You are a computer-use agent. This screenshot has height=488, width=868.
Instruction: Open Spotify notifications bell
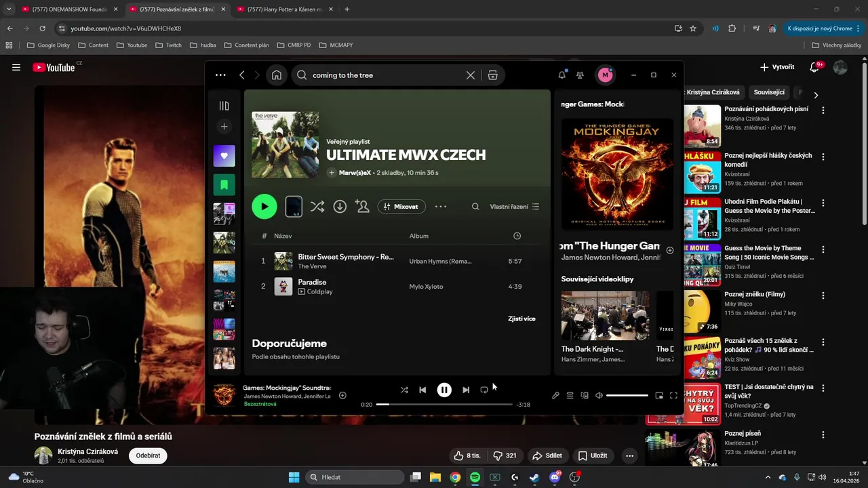(562, 75)
